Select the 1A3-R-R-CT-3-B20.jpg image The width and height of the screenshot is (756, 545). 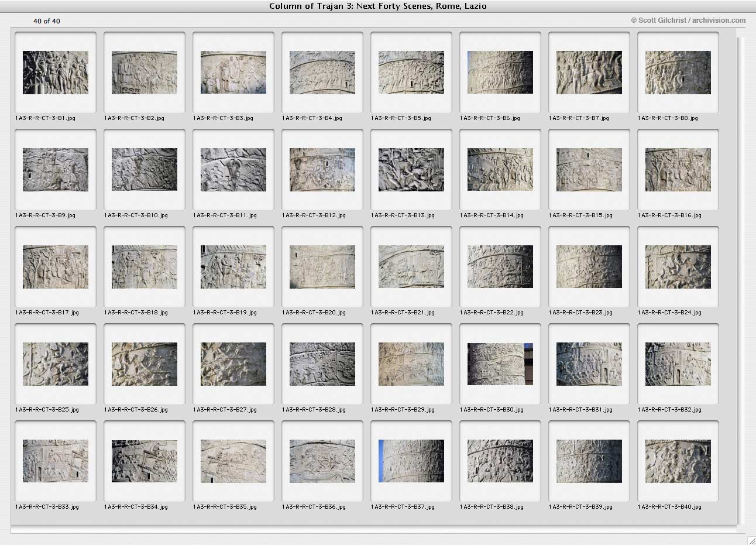pyautogui.click(x=322, y=267)
